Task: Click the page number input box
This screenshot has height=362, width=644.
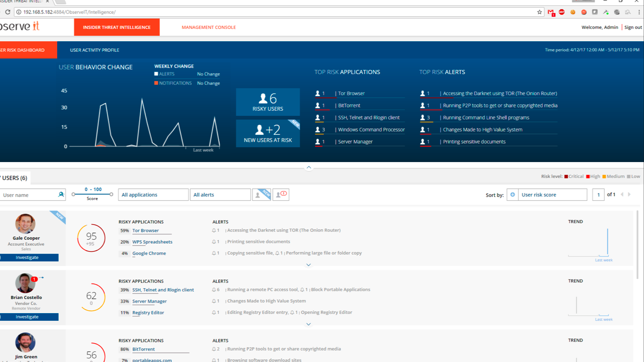Action: (598, 195)
